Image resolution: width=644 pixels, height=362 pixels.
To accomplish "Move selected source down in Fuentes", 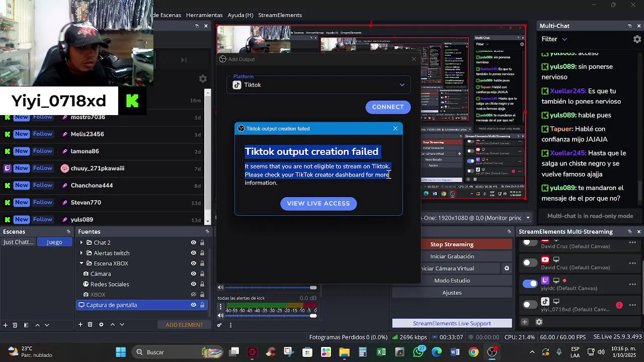I will pyautogui.click(x=122, y=325).
